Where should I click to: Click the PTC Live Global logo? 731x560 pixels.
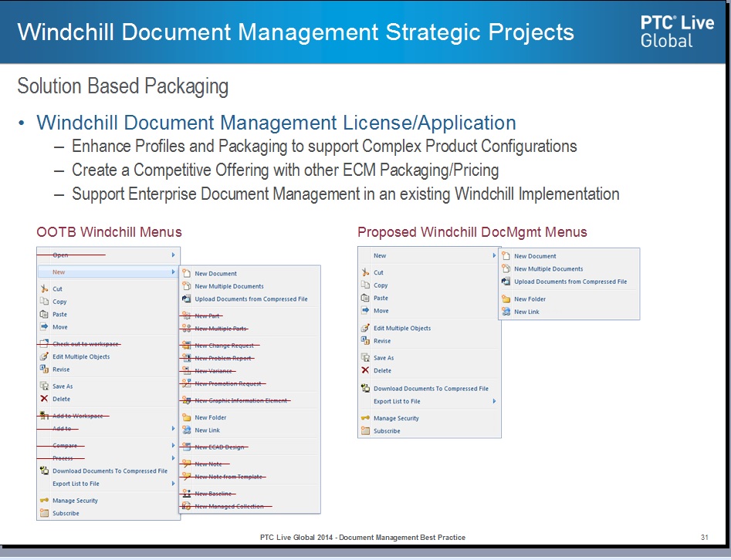(x=677, y=31)
